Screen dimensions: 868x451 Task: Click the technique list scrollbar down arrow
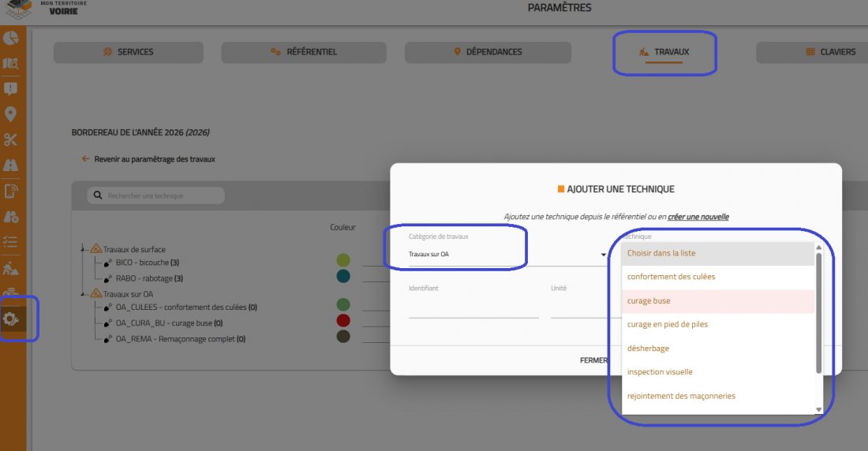pyautogui.click(x=818, y=409)
